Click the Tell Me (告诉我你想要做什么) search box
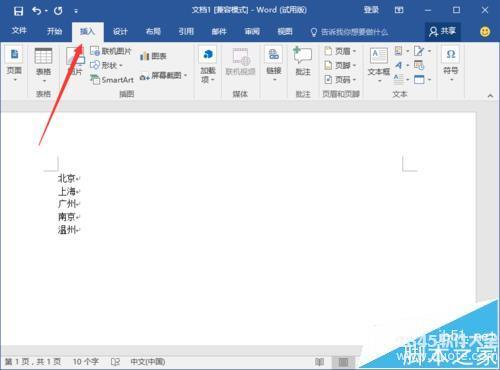Image resolution: width=500 pixels, height=370 pixels. (350, 32)
